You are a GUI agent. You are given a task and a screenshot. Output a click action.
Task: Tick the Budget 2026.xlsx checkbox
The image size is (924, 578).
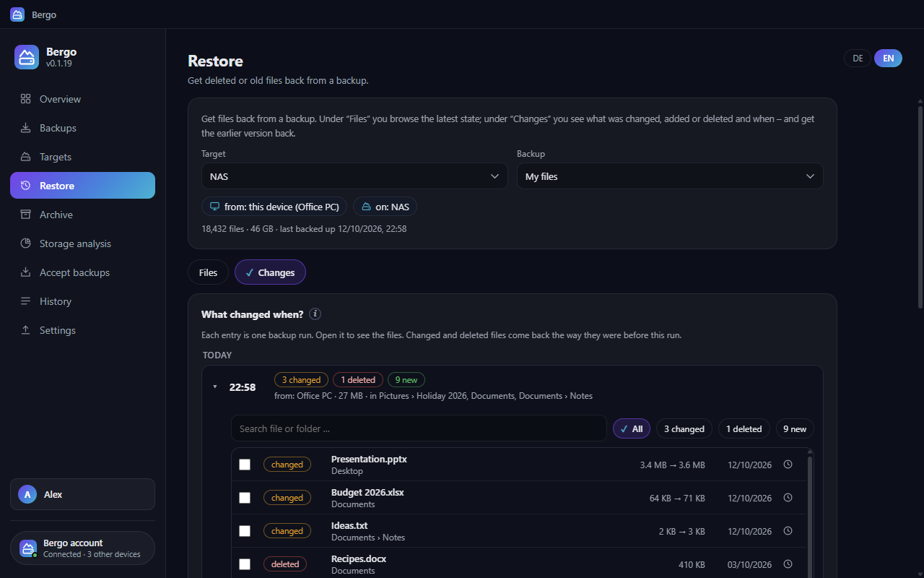(245, 498)
